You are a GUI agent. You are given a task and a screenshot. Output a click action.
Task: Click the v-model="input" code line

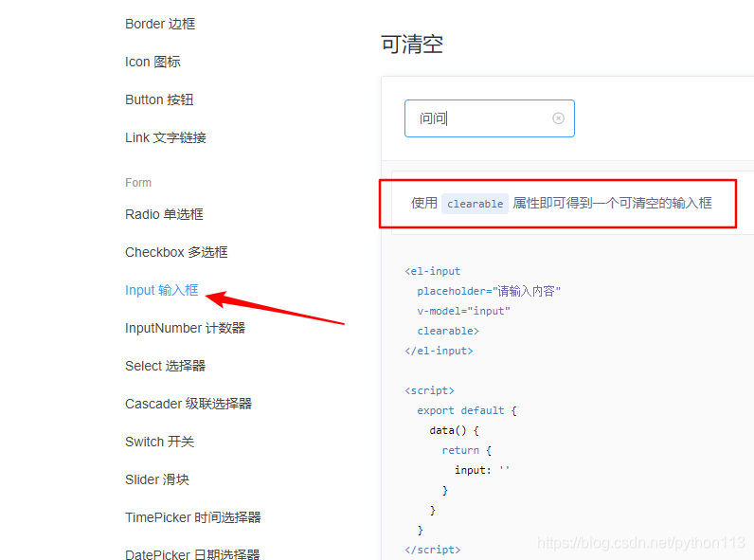(463, 312)
